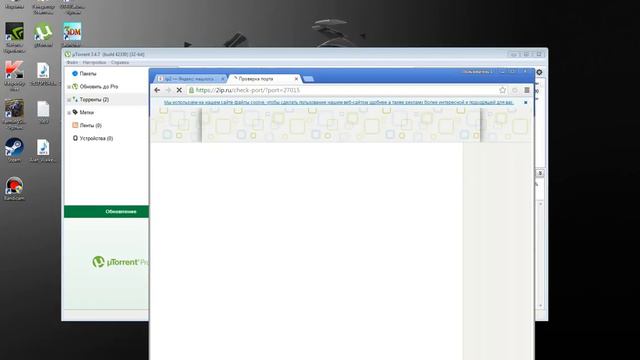Screen dimensions: 640x360
Task: Select Торренты (2) in sidebar
Action: point(94,100)
